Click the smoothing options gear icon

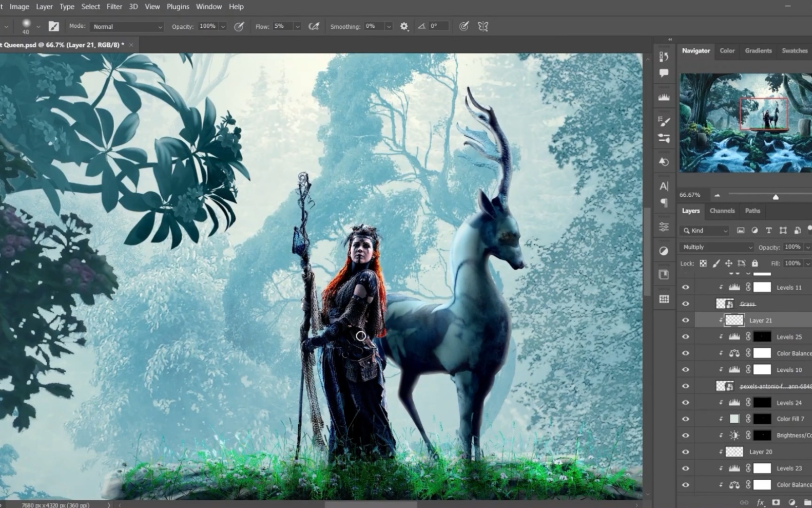coord(404,26)
